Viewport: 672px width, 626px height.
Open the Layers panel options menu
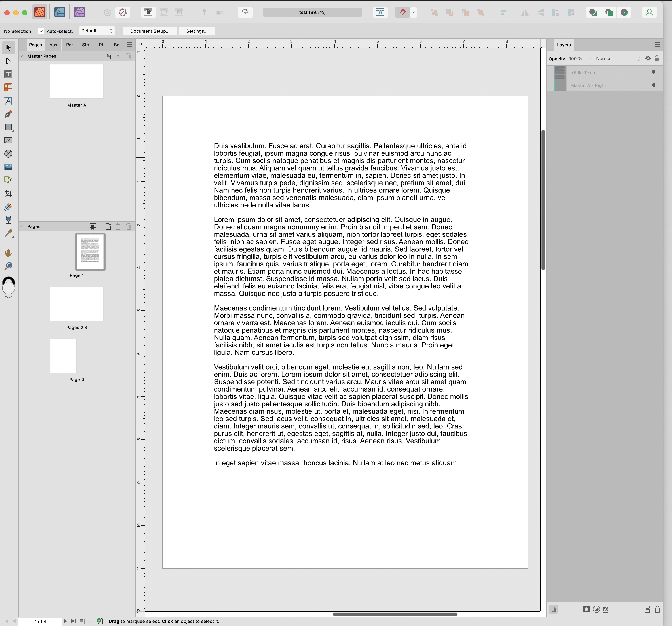pos(657,45)
